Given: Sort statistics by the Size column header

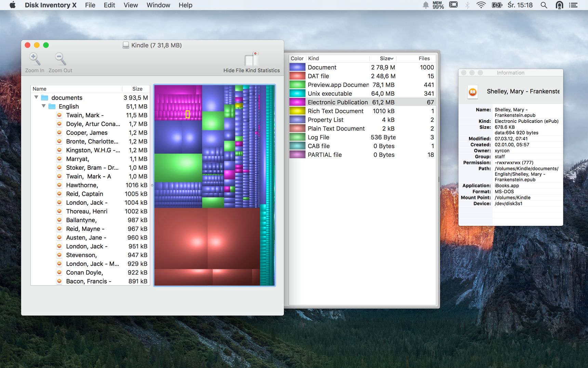Looking at the screenshot, I should pos(383,59).
